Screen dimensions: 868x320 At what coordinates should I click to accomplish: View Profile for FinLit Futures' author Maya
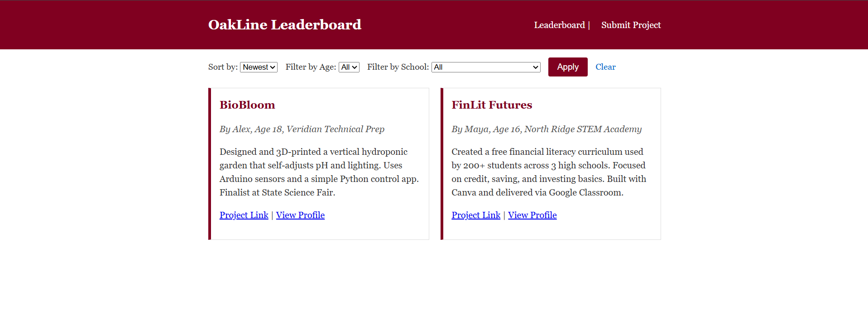[532, 215]
